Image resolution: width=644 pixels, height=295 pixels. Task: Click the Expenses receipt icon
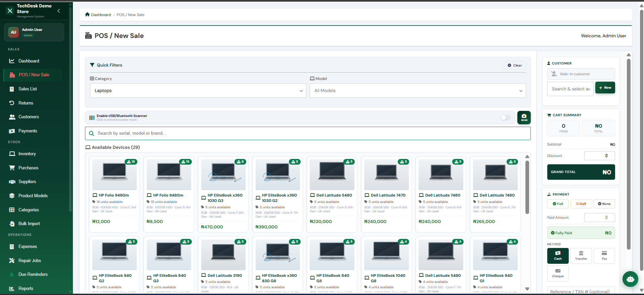point(12,246)
